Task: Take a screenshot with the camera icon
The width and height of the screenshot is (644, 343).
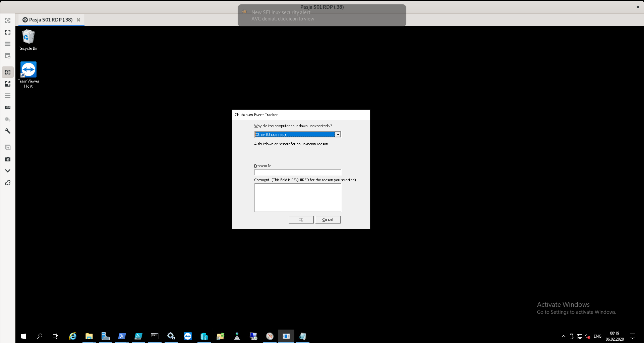Action: click(x=8, y=159)
